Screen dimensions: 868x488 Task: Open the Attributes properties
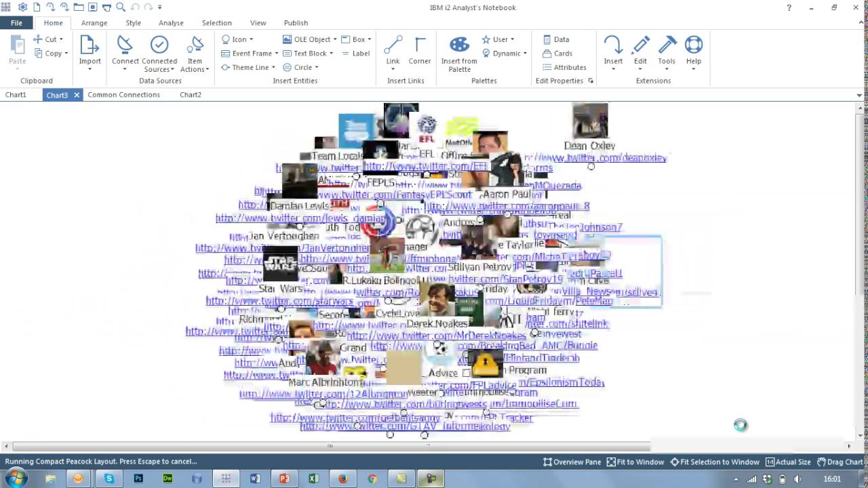pos(564,67)
